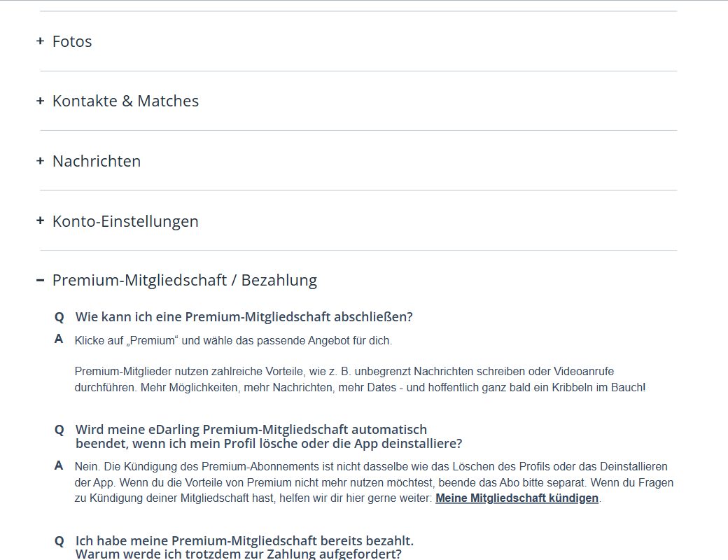
Task: Follow the 'Meine Mitgliedschaft kündigen' link
Action: 517,498
